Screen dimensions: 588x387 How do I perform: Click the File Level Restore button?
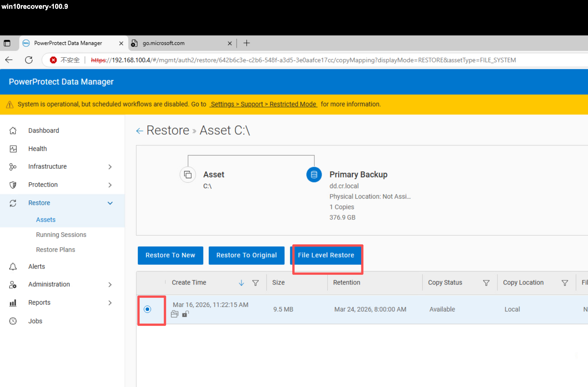(x=326, y=255)
